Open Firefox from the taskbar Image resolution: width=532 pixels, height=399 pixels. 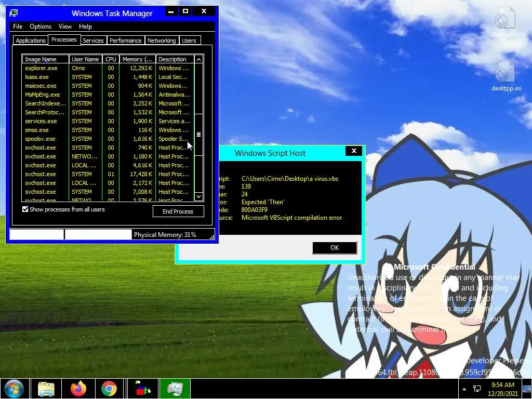point(78,389)
